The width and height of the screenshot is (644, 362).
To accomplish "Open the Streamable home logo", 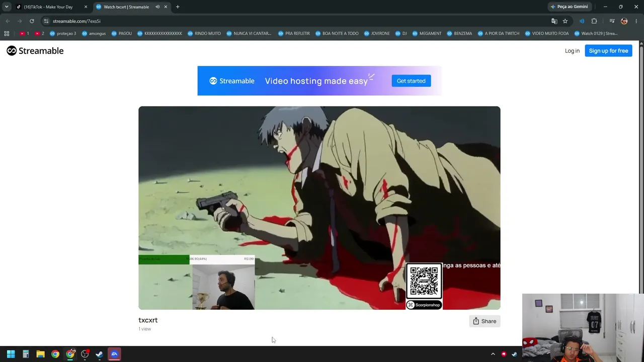I will pos(35,51).
